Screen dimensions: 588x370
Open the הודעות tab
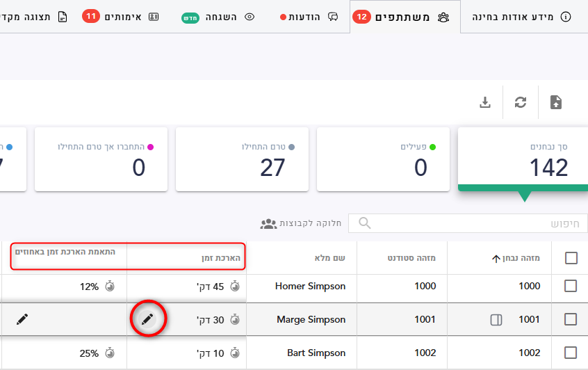[x=309, y=17]
